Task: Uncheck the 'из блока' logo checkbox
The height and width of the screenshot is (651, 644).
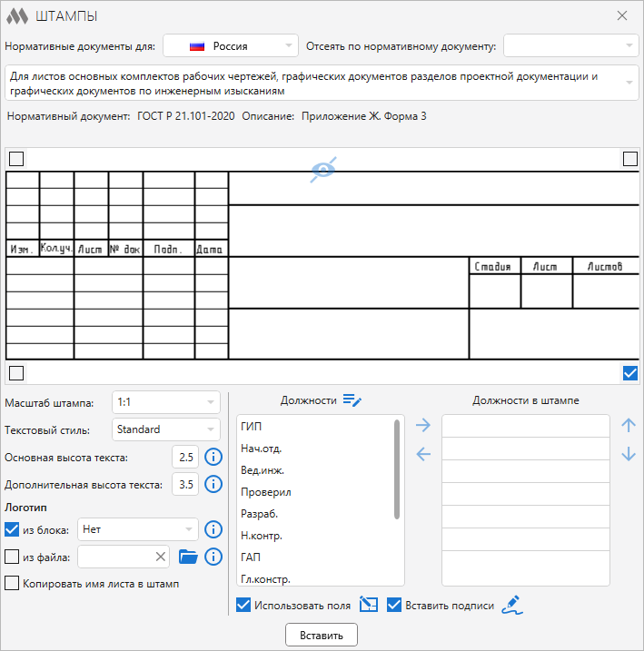Action: (x=12, y=529)
